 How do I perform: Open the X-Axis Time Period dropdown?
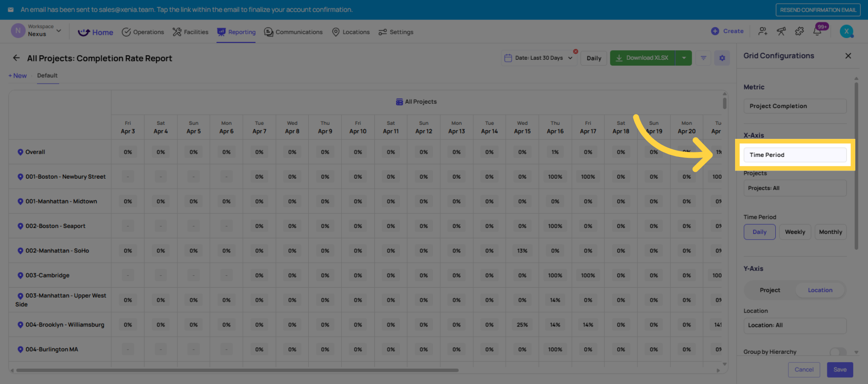tap(795, 155)
